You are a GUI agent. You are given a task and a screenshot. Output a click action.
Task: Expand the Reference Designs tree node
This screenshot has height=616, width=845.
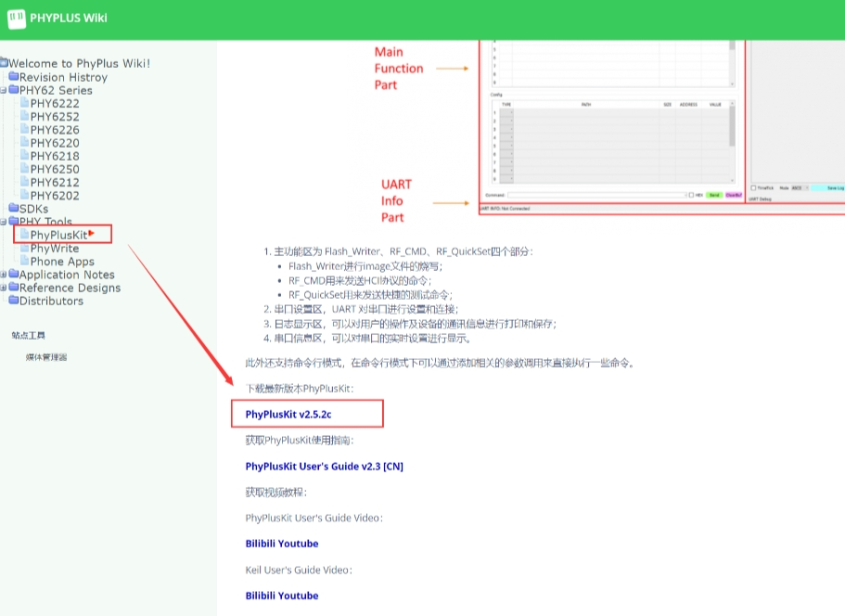tap(4, 288)
